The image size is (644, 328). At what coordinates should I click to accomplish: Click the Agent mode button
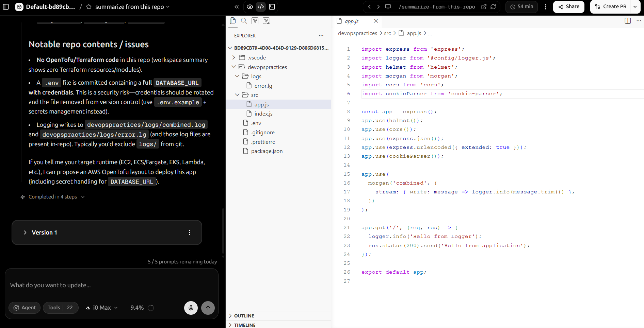(x=25, y=308)
